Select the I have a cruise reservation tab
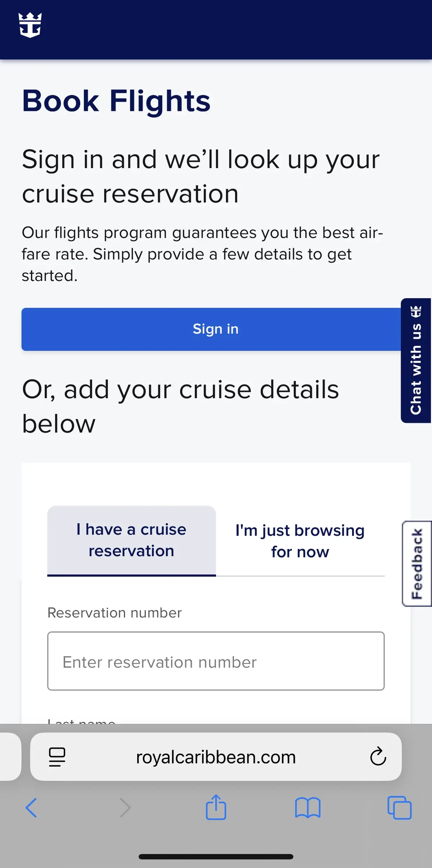The width and height of the screenshot is (432, 868). (x=131, y=540)
